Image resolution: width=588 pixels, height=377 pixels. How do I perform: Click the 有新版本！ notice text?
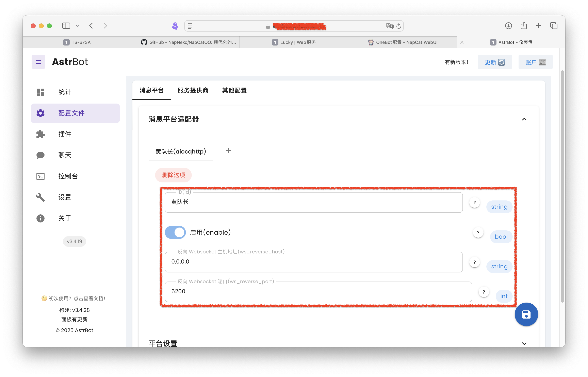(456, 62)
